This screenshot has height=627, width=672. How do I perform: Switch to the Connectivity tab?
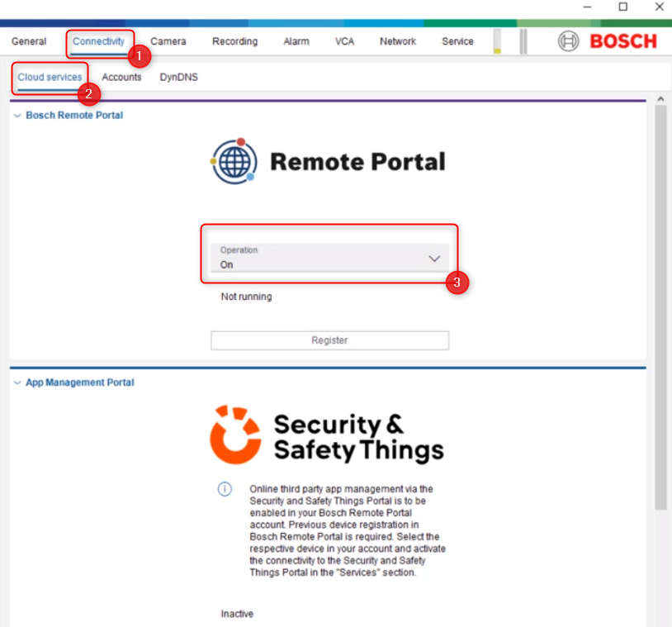click(98, 41)
